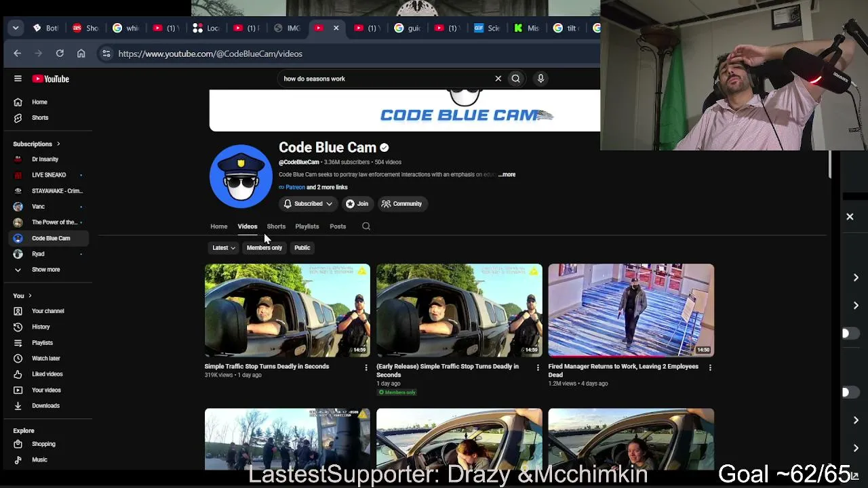
Task: Submit search with the magnifying glass button
Action: (516, 79)
